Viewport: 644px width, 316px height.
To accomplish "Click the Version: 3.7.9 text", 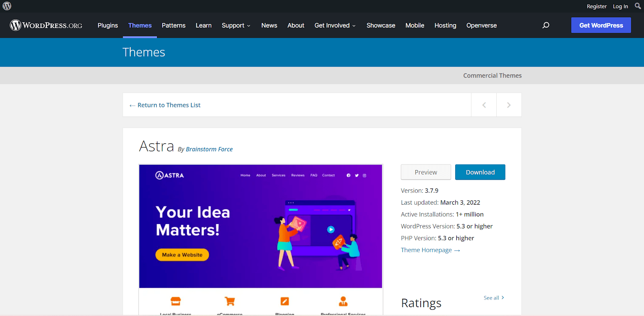I will (419, 191).
